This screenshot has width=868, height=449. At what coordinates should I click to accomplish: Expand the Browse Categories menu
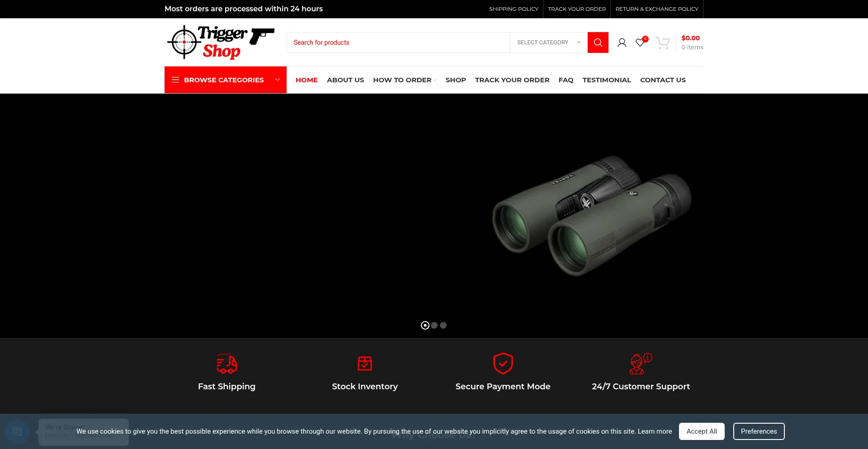coord(225,80)
